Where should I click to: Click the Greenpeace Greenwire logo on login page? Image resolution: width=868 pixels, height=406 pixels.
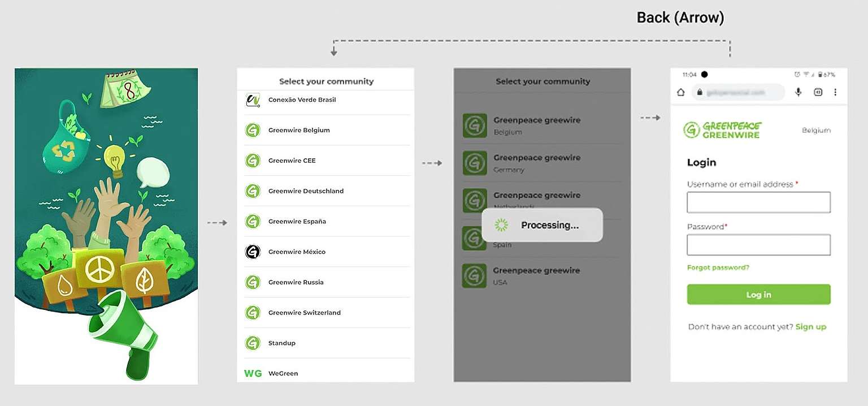tap(722, 130)
